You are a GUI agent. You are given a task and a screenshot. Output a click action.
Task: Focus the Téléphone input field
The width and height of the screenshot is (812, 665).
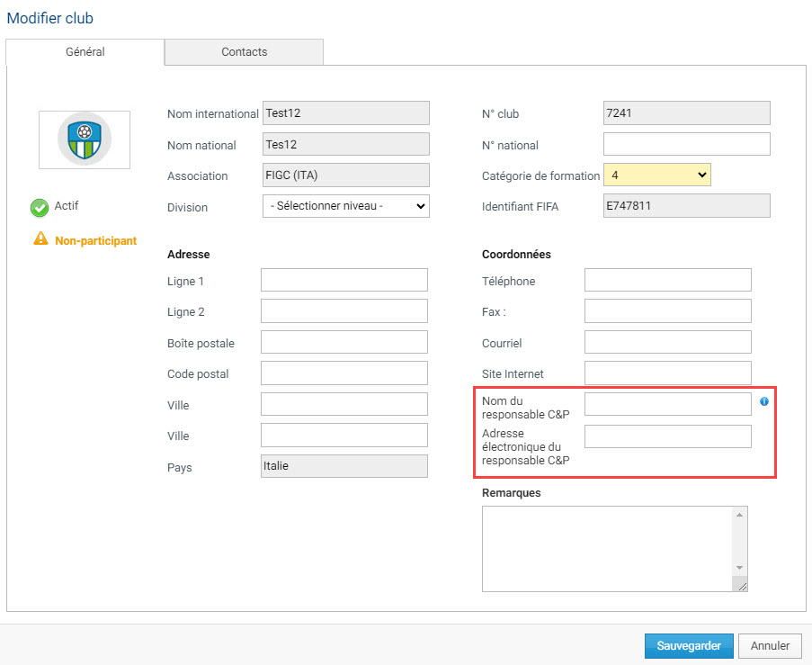coord(668,280)
